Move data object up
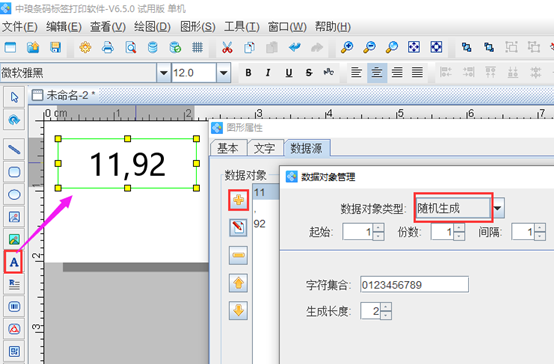This screenshot has height=364, width=554. tap(238, 283)
